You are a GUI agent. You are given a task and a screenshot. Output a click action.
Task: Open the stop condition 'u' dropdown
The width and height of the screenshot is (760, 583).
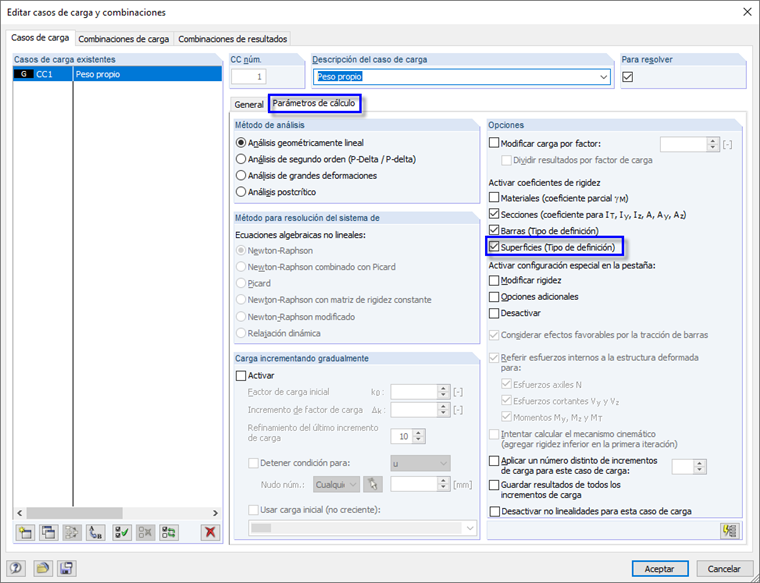(x=420, y=463)
